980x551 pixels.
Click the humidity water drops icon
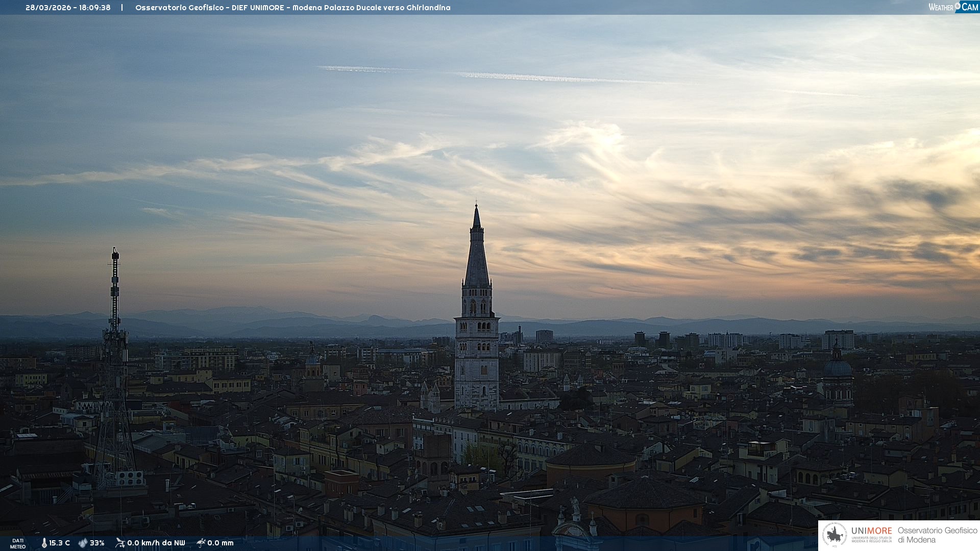(x=83, y=543)
